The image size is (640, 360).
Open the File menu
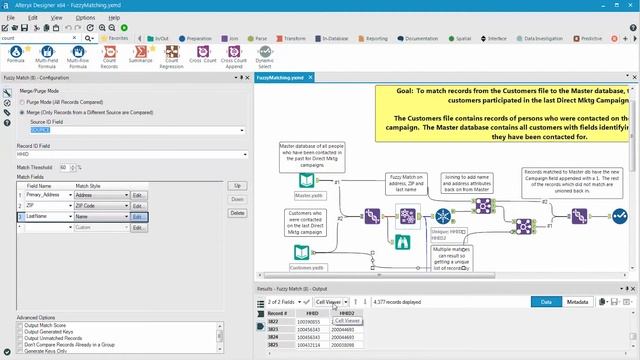click(11, 18)
